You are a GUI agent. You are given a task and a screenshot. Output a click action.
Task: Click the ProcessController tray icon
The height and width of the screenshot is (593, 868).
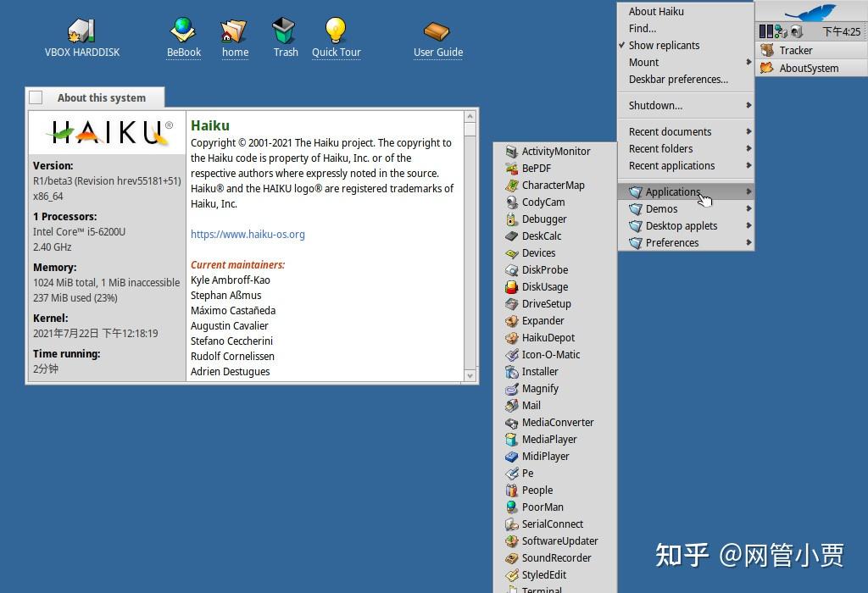[766, 31]
